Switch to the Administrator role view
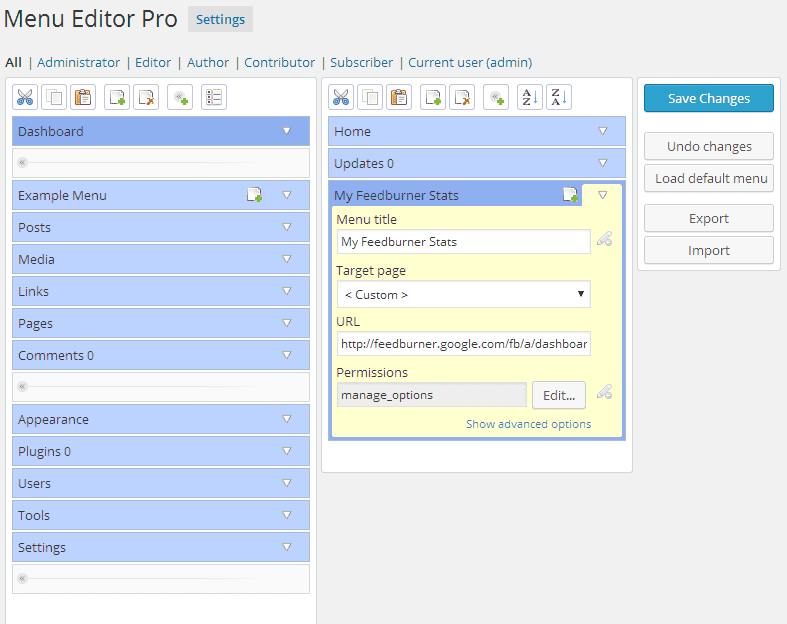Image resolution: width=787 pixels, height=624 pixels. [x=78, y=62]
